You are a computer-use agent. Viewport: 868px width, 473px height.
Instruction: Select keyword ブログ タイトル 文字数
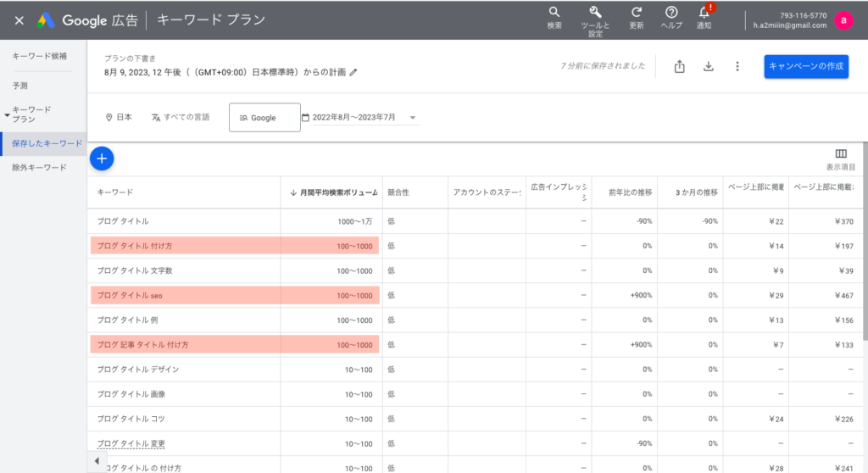(x=135, y=271)
